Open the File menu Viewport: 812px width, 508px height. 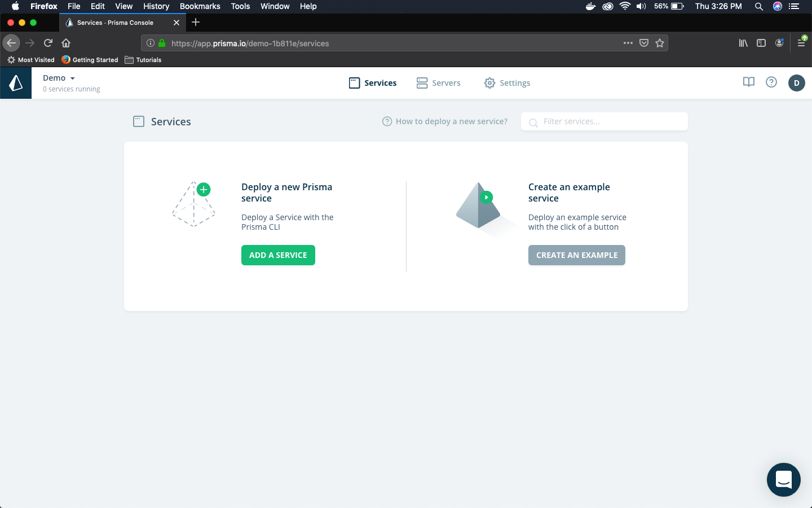pos(74,6)
